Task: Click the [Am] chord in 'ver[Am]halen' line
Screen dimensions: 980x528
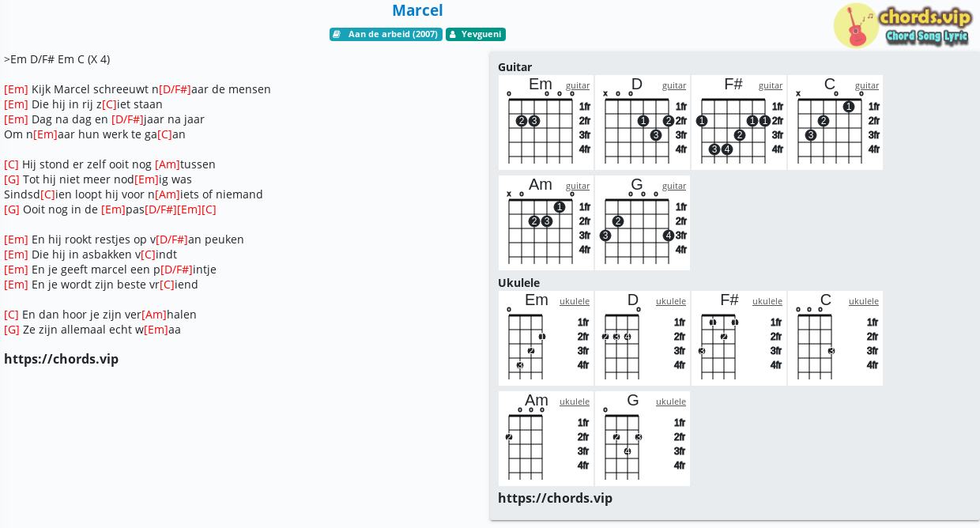Action: pos(154,315)
